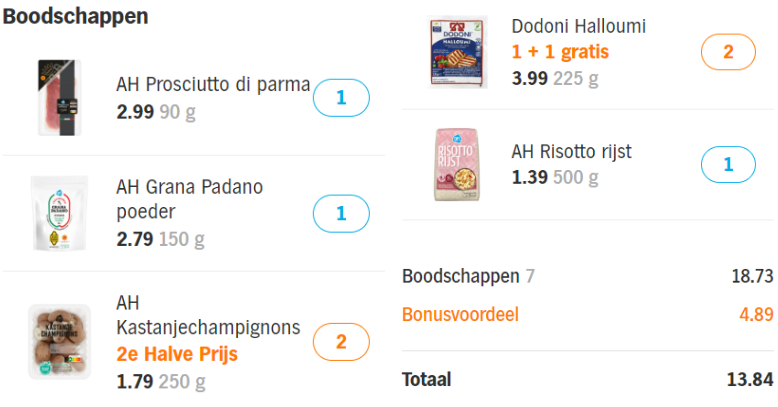The height and width of the screenshot is (407, 778).
Task: Change quantity of AH Prosciutto di parma
Action: (x=341, y=98)
